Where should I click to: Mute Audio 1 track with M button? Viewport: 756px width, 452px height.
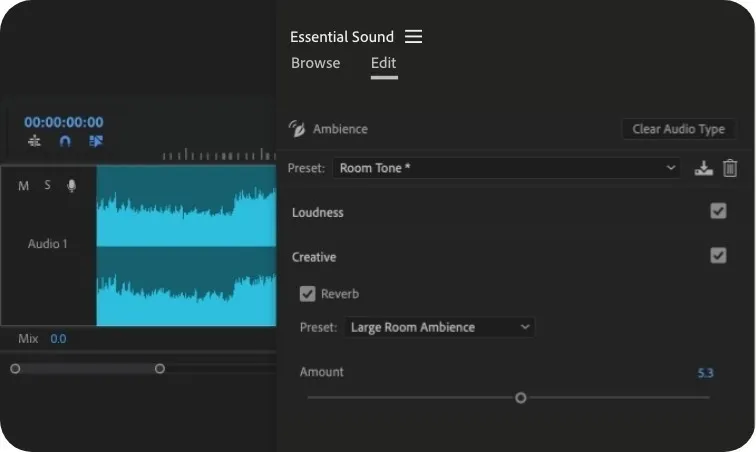point(23,186)
